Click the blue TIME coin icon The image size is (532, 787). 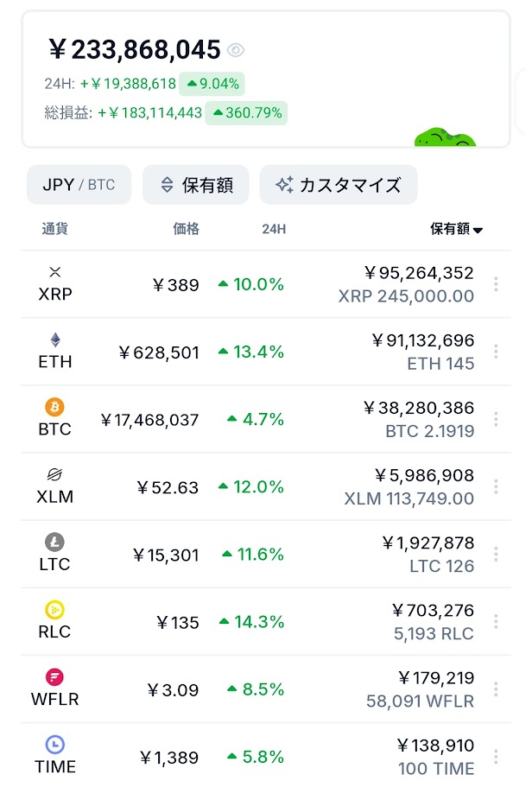point(55,745)
